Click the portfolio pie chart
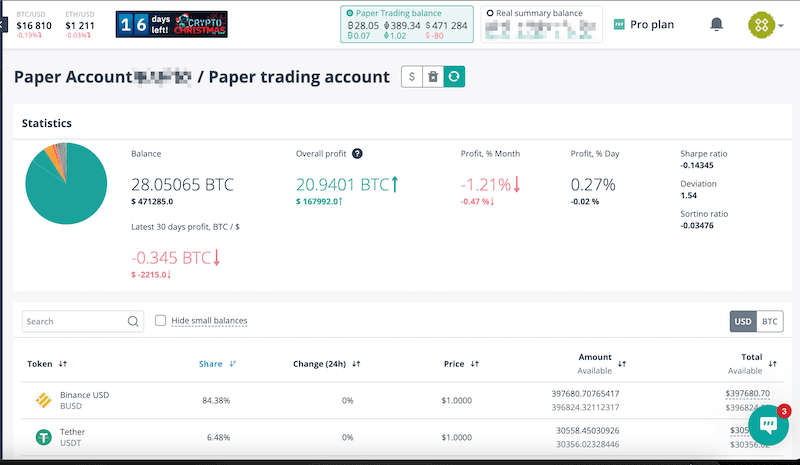This screenshot has height=465, width=800. click(x=66, y=183)
